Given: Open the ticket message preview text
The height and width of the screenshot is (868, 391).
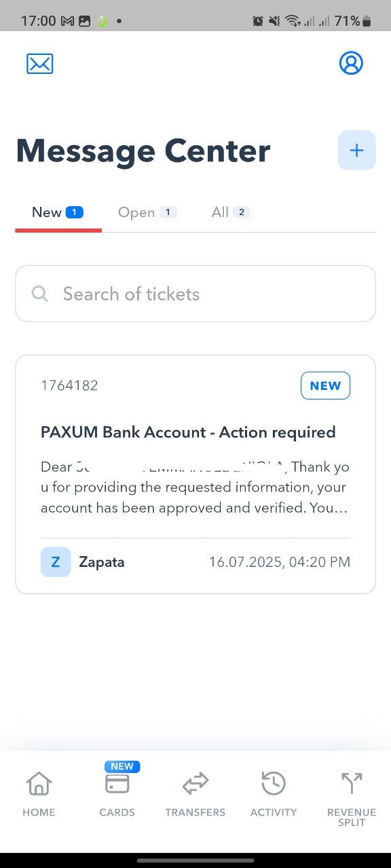Looking at the screenshot, I should pos(195,488).
